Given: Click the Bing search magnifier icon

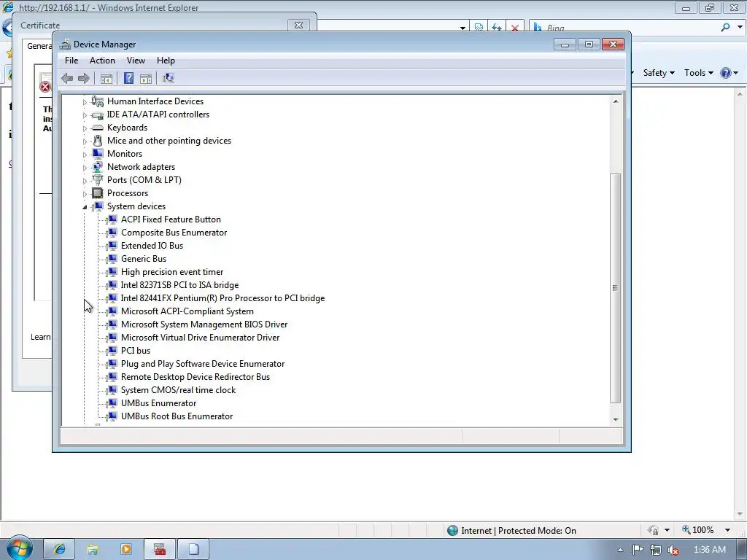Looking at the screenshot, I should pos(726,28).
